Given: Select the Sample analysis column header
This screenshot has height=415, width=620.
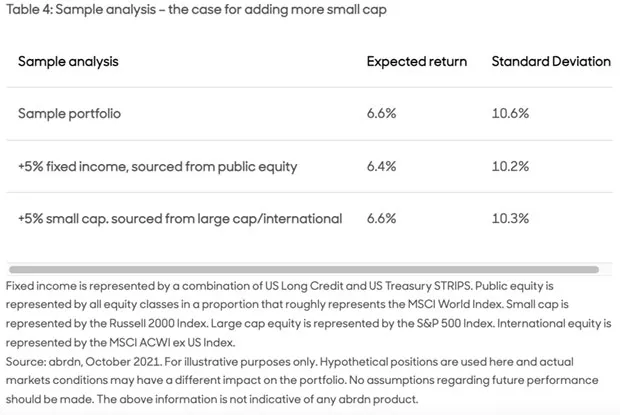Looking at the screenshot, I should tap(68, 61).
